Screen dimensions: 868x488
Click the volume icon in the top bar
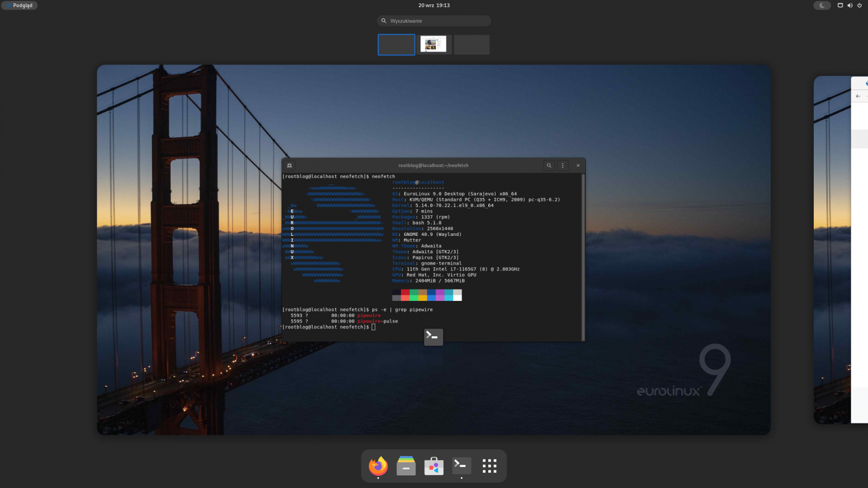coord(850,5)
